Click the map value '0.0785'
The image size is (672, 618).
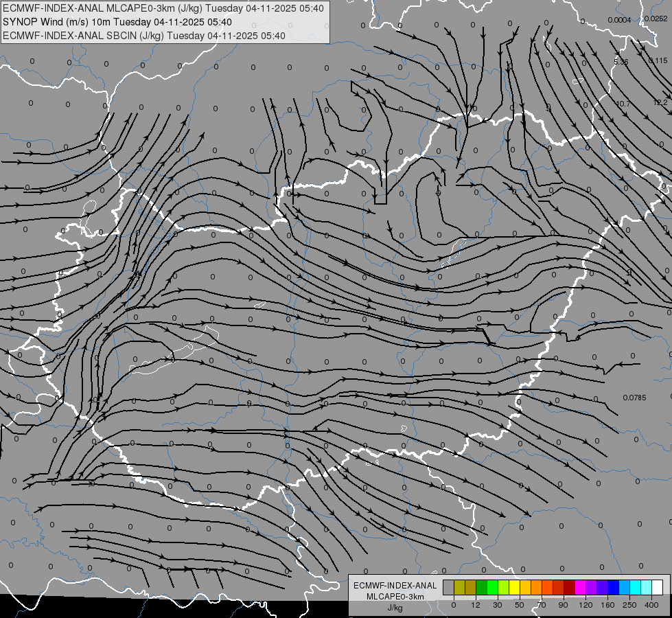pos(634,398)
